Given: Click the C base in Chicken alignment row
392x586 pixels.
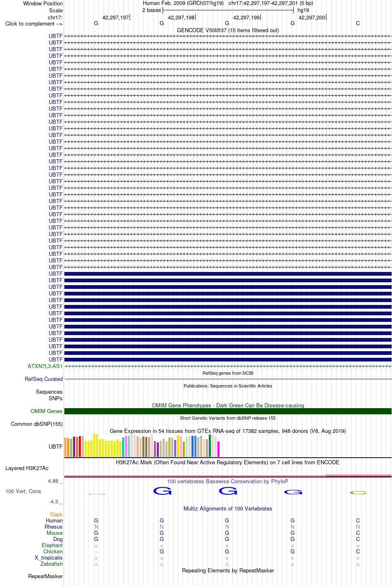Looking at the screenshot, I should [358, 551].
